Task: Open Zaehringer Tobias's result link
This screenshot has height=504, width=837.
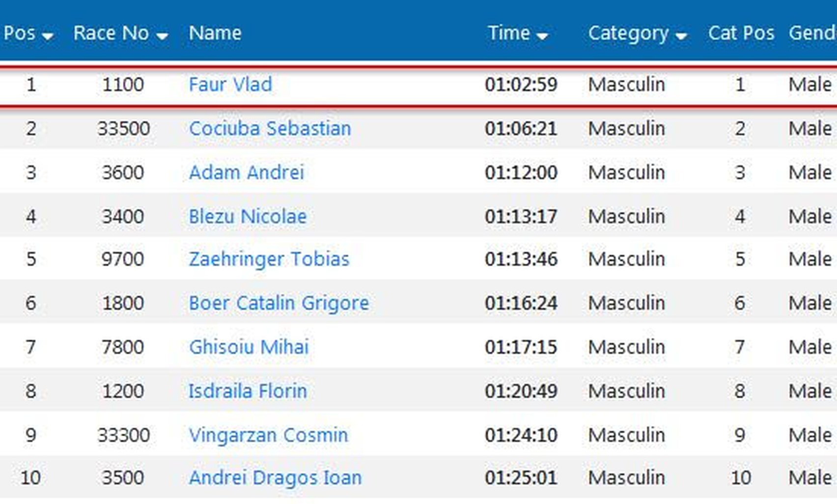Action: click(269, 259)
